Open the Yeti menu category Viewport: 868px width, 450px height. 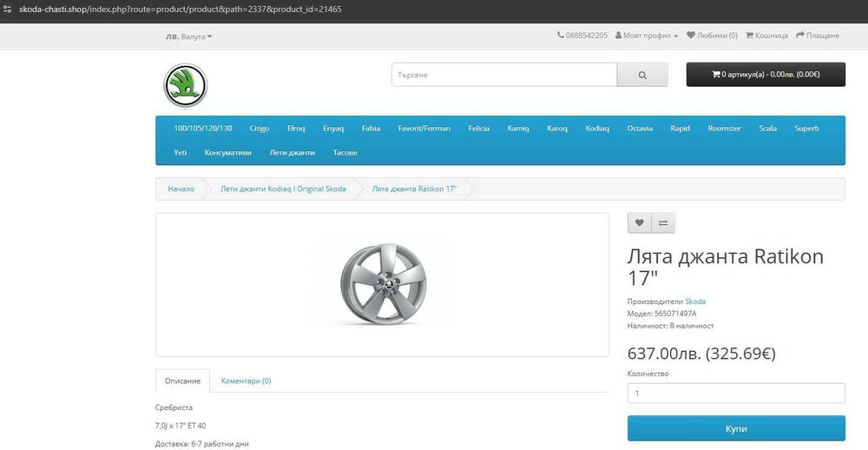(x=181, y=152)
